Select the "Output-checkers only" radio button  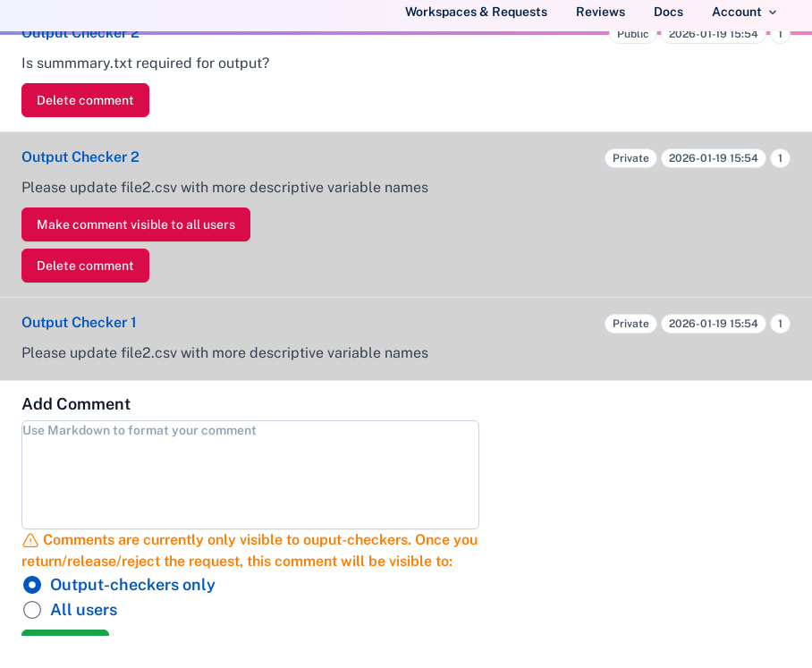pyautogui.click(x=32, y=585)
